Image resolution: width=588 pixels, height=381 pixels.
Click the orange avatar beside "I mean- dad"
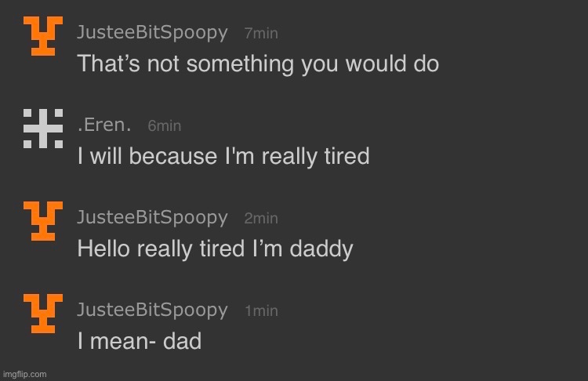(x=39, y=313)
